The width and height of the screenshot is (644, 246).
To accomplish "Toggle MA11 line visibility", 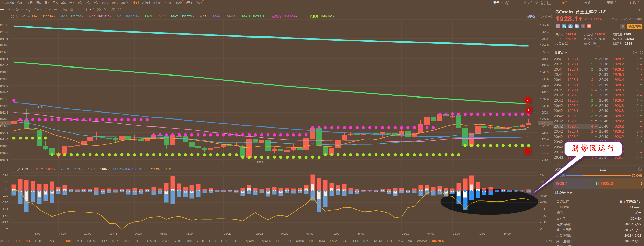I will (x=254, y=16).
